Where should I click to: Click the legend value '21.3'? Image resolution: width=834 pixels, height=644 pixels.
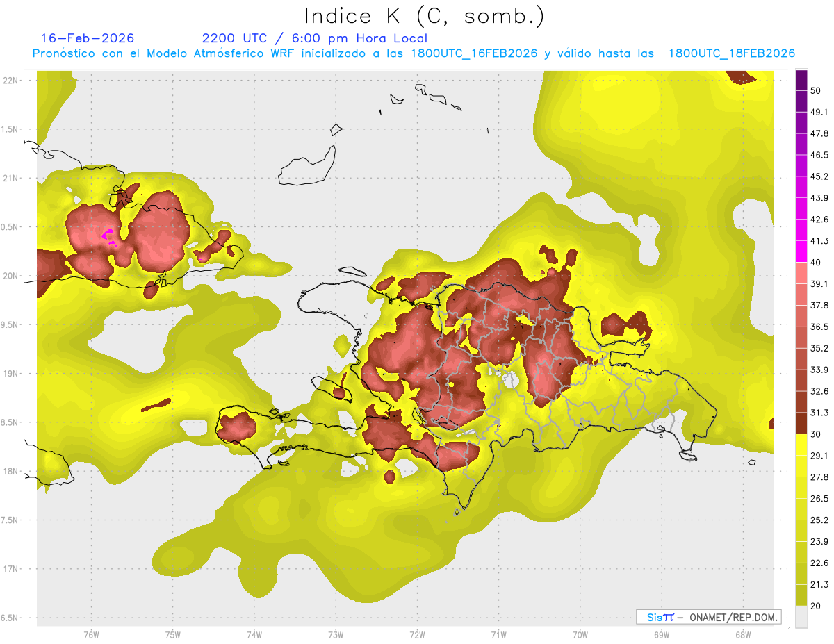pos(819,584)
